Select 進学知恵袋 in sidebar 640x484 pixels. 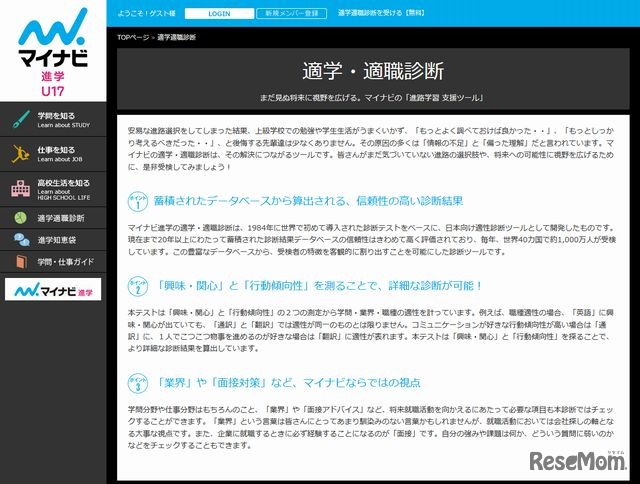pos(53,240)
